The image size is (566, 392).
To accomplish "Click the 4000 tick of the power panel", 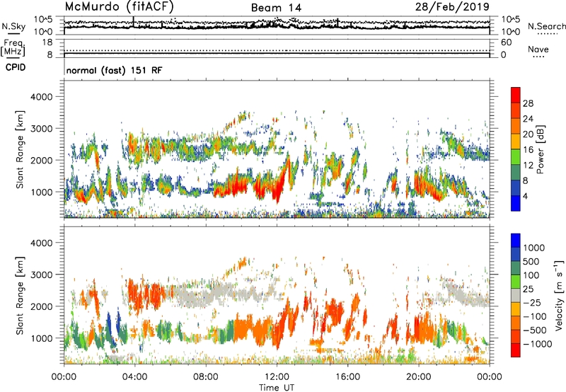I will click(x=42, y=97).
